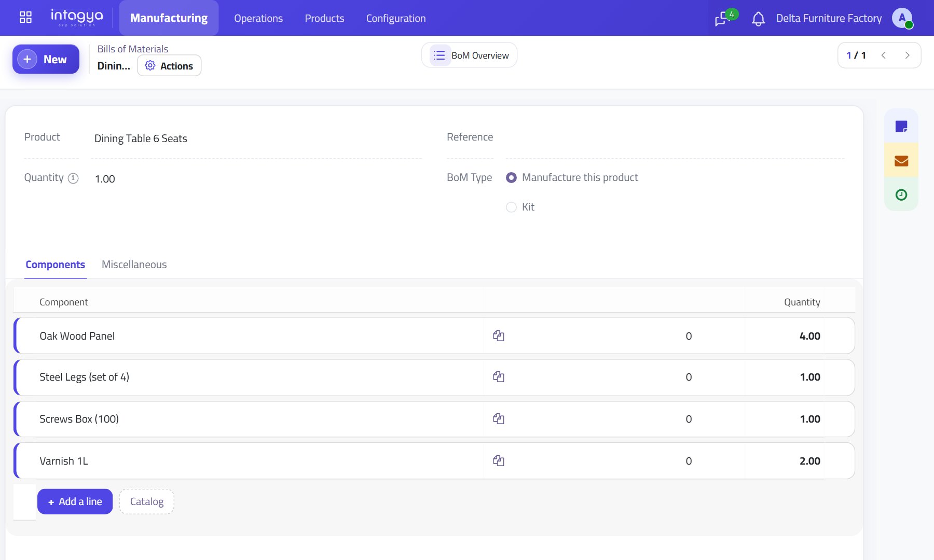Select the Steel Legs (set of 4) component
This screenshot has width=934, height=560.
coord(84,377)
